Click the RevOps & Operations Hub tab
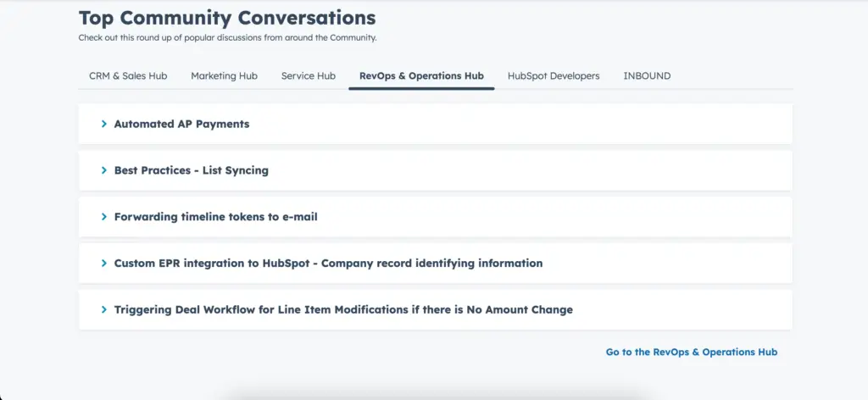This screenshot has height=400, width=868. (x=421, y=75)
